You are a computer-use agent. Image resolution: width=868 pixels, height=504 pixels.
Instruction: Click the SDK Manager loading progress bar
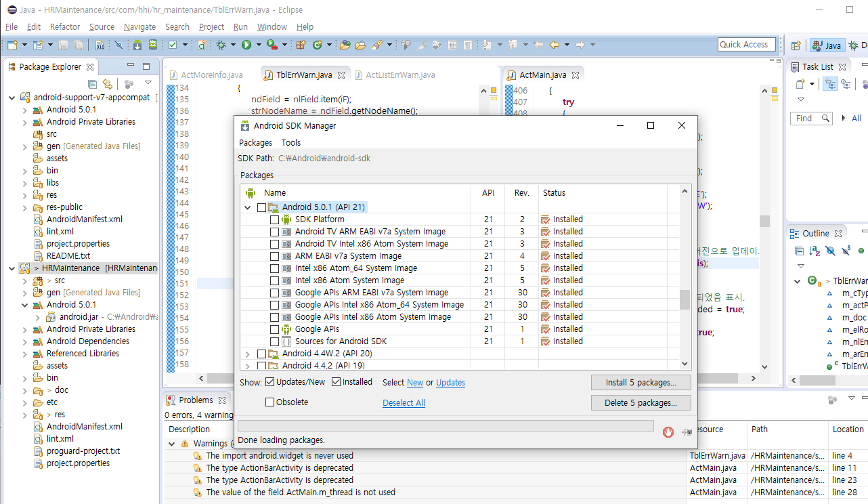[x=446, y=426]
